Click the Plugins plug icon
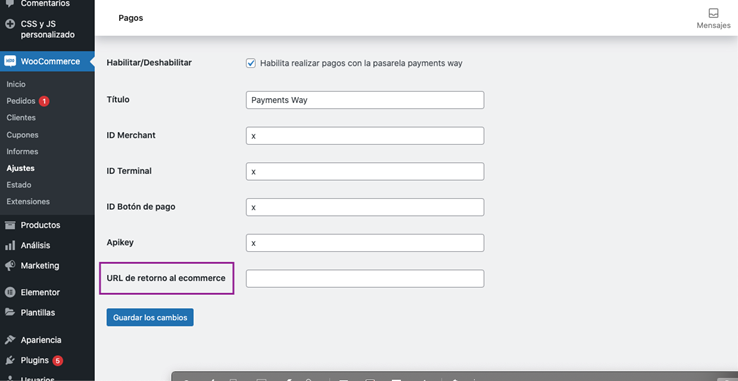 [10, 360]
